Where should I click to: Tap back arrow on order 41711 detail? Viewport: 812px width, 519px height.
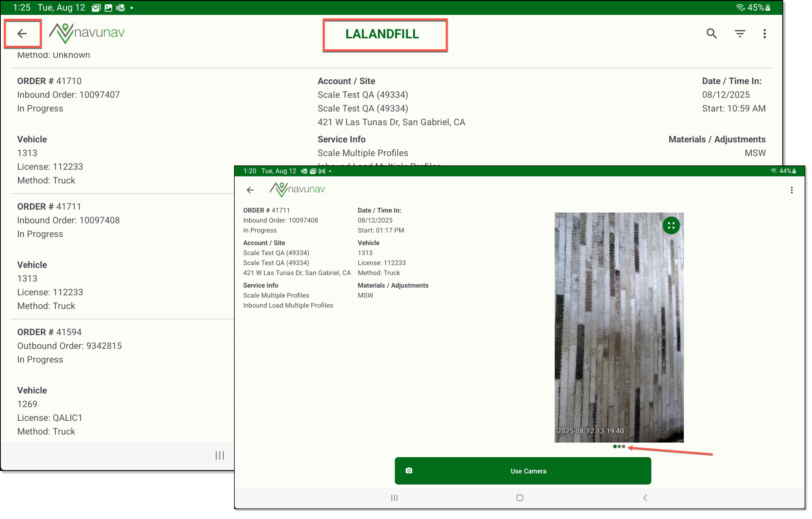[x=250, y=190]
